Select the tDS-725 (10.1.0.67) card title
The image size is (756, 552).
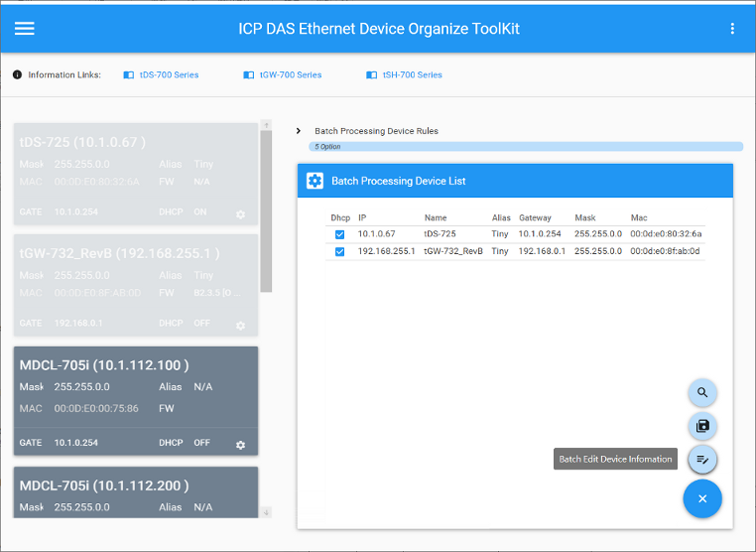coord(82,142)
